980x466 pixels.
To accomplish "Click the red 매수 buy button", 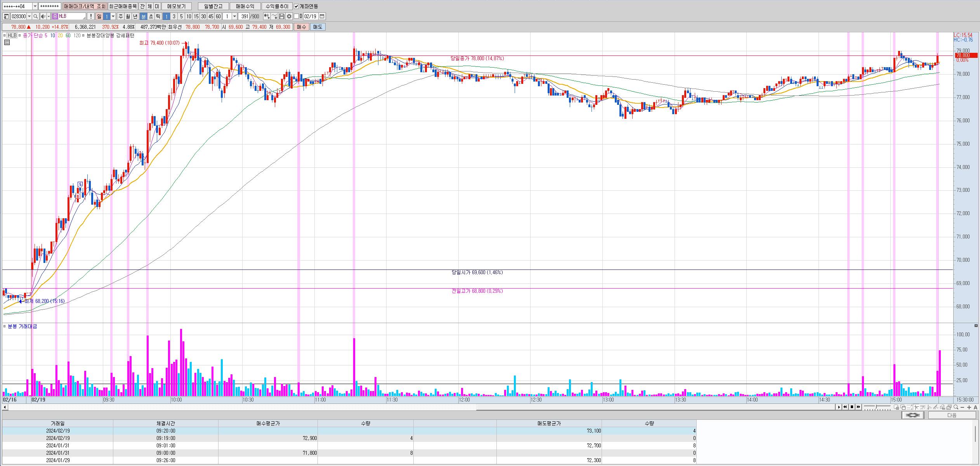I will pos(301,27).
